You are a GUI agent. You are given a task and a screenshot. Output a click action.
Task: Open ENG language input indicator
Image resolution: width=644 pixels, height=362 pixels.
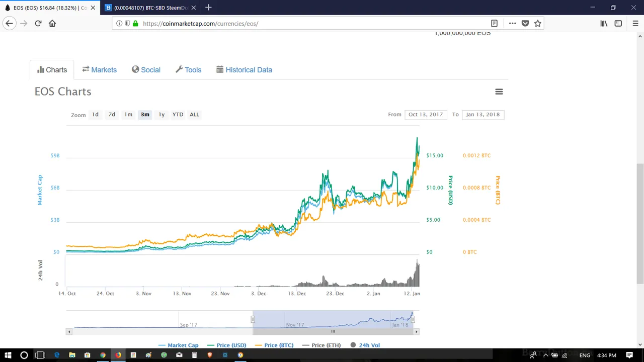click(x=585, y=355)
